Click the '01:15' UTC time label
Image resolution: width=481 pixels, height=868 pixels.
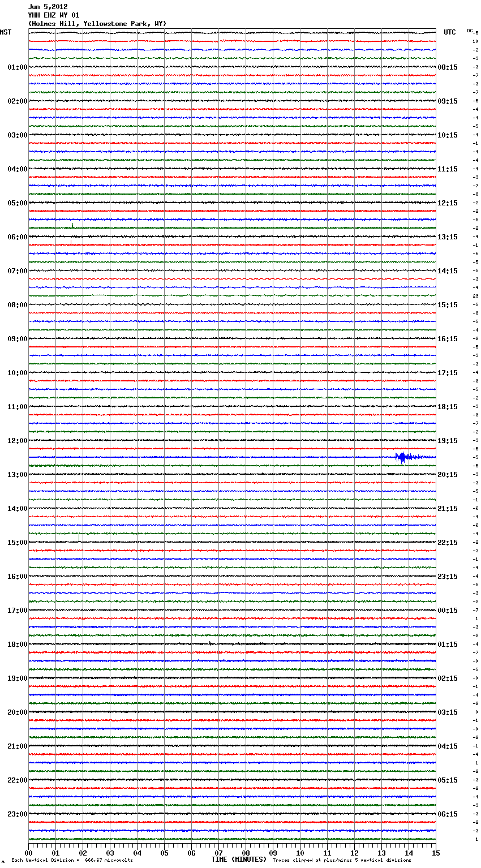tap(448, 644)
